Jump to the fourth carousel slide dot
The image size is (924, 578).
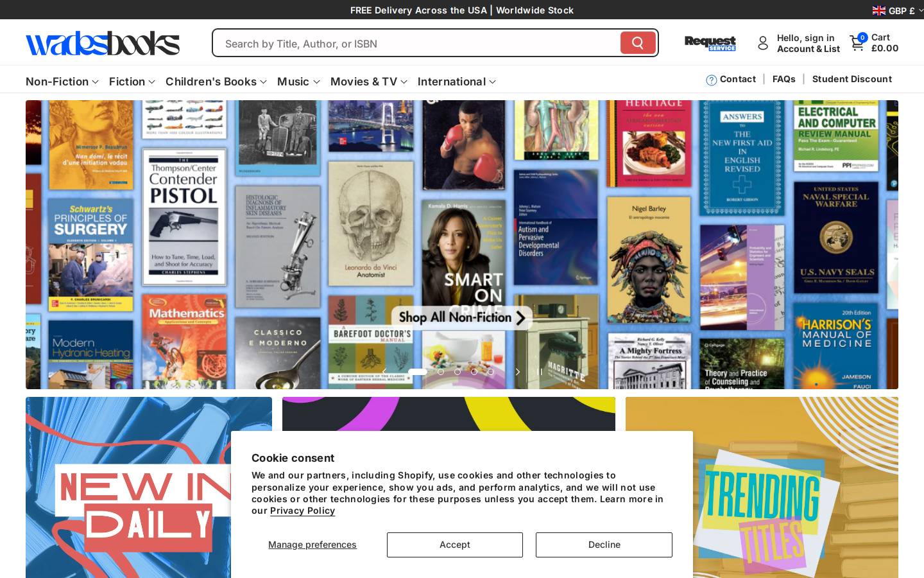(x=474, y=372)
